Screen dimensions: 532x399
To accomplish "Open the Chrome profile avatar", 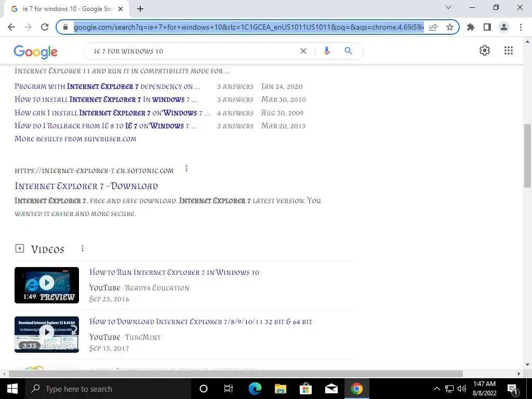I will pos(504,27).
